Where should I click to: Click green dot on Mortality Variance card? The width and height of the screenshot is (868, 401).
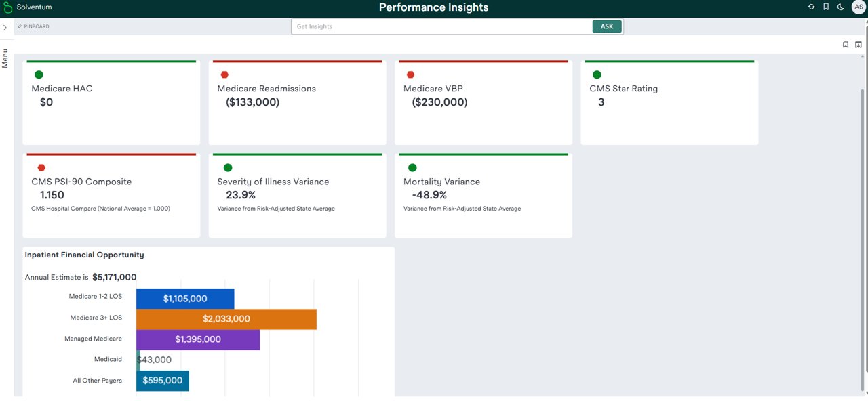click(412, 167)
